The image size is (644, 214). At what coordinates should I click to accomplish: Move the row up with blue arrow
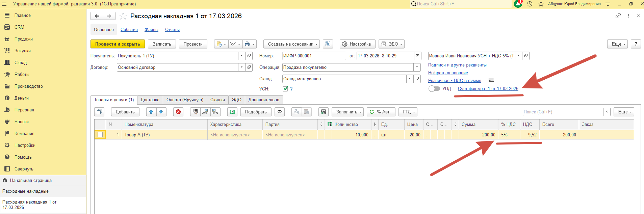coord(151,112)
